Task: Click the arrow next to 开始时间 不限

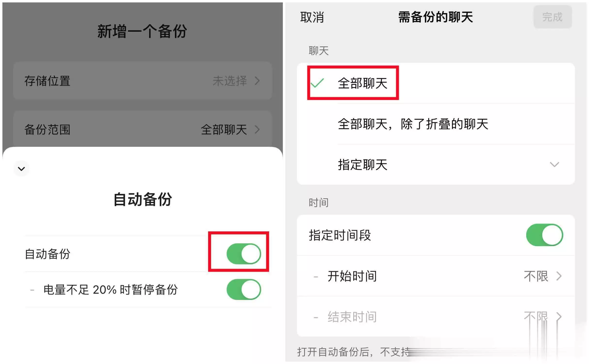Action: [559, 276]
